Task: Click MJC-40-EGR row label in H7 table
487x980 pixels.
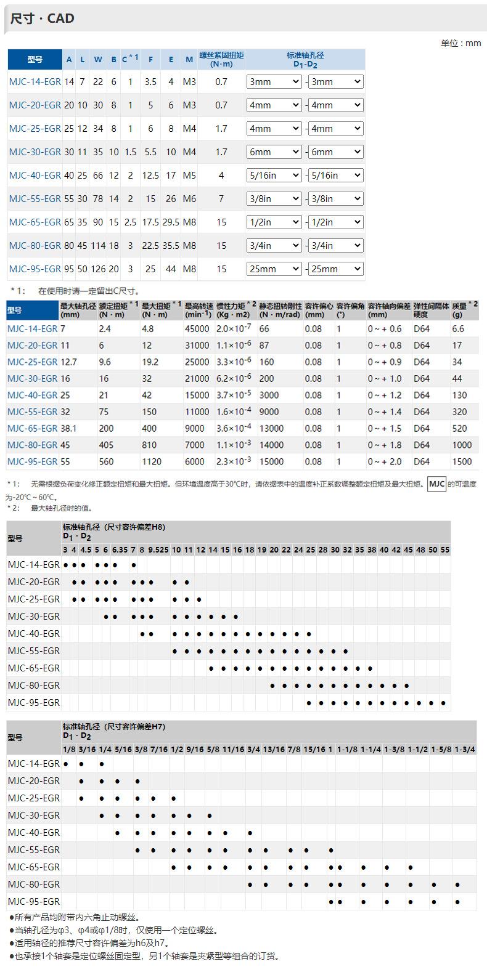Action: point(34,832)
